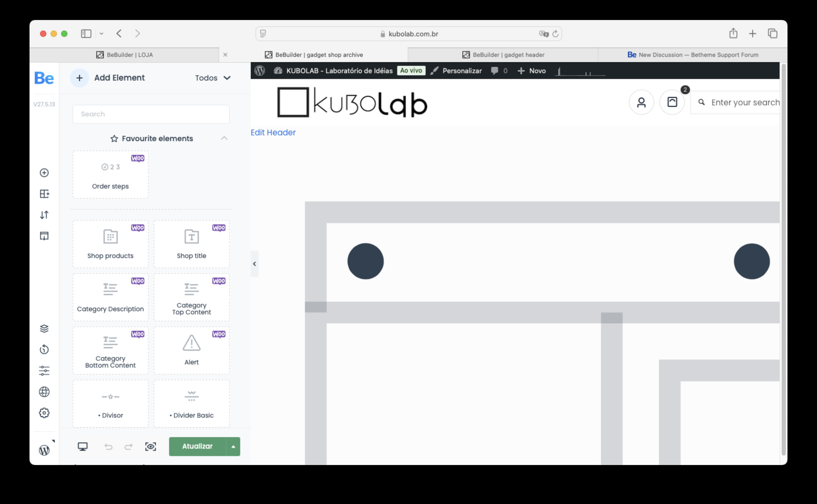Screen dimensions: 817x504
Task: Switch to BeBuilder | gadget header tab
Action: [x=503, y=55]
